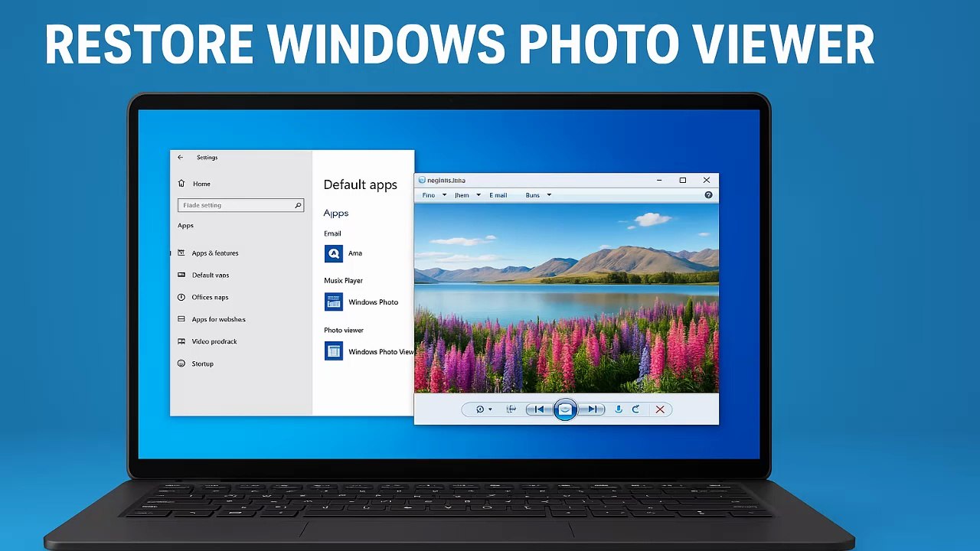This screenshot has height=551, width=980.
Task: Click the actual size icon in Photo Viewer
Action: pyautogui.click(x=511, y=409)
